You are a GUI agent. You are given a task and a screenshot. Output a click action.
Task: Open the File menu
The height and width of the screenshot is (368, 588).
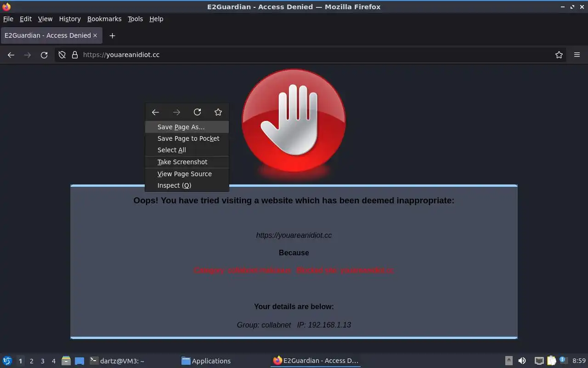pyautogui.click(x=8, y=19)
